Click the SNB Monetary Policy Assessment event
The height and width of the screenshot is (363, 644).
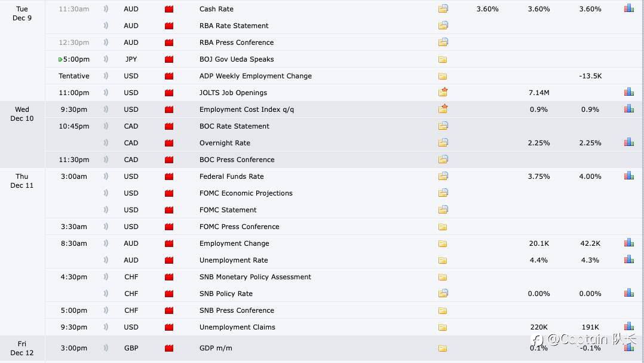[x=255, y=277]
